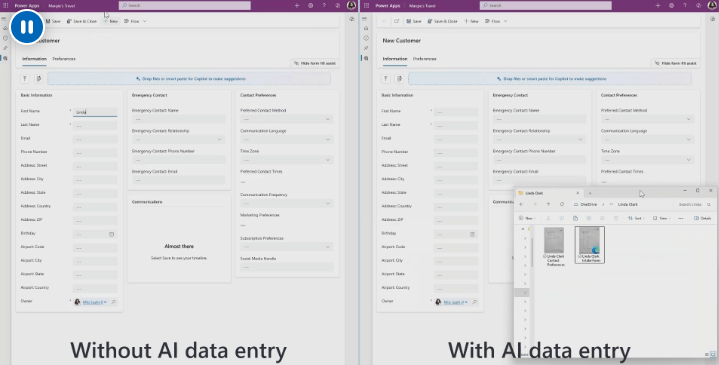Viewport: 719px width, 365px height.
Task: Click Pinned icon in left window sidebar
Action: coord(6,48)
